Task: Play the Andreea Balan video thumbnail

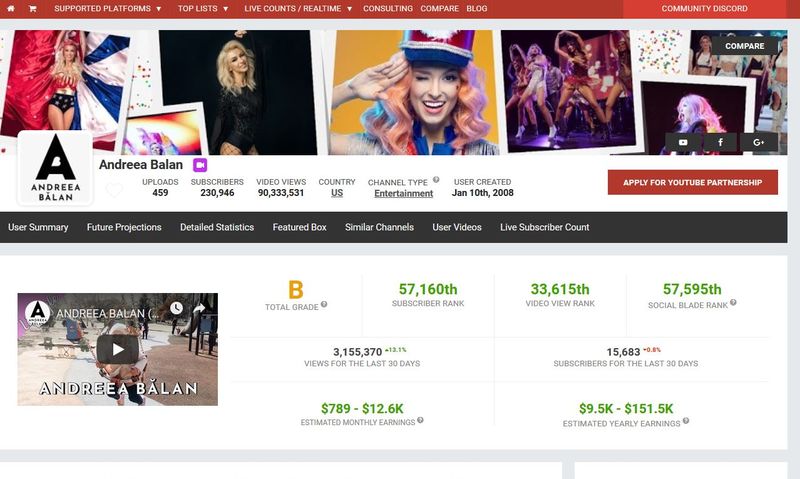Action: point(118,349)
